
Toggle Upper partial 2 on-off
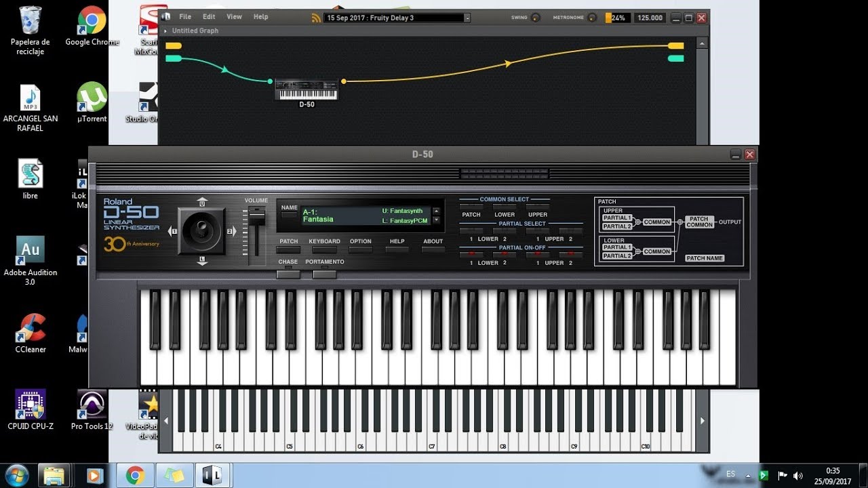571,255
